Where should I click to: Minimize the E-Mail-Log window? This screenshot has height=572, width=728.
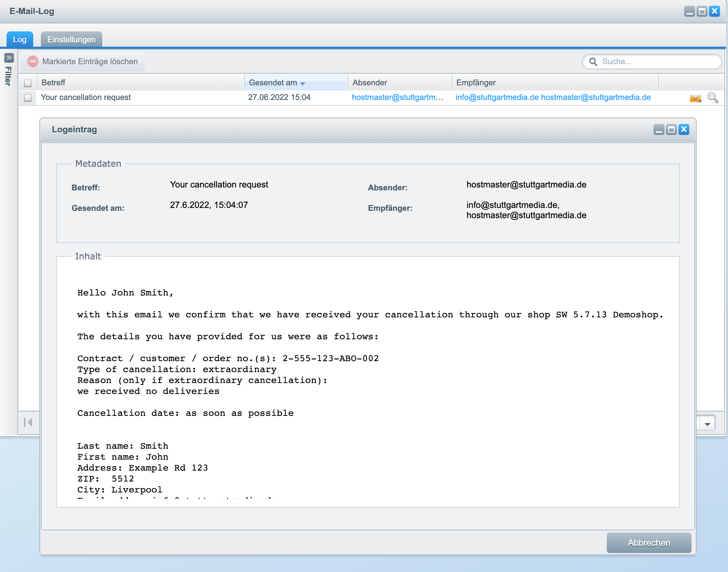pos(689,11)
